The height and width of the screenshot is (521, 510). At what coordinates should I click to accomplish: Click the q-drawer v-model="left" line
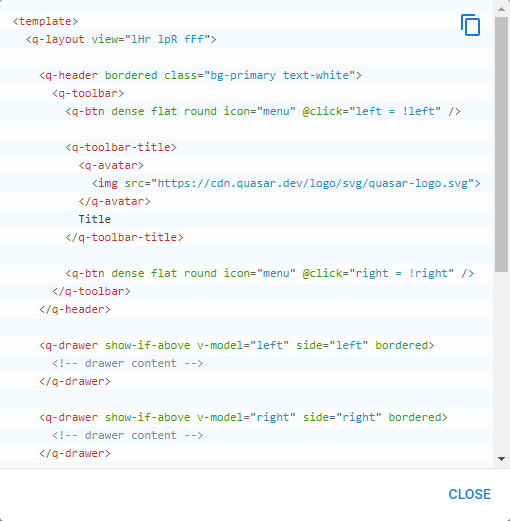pyautogui.click(x=237, y=345)
